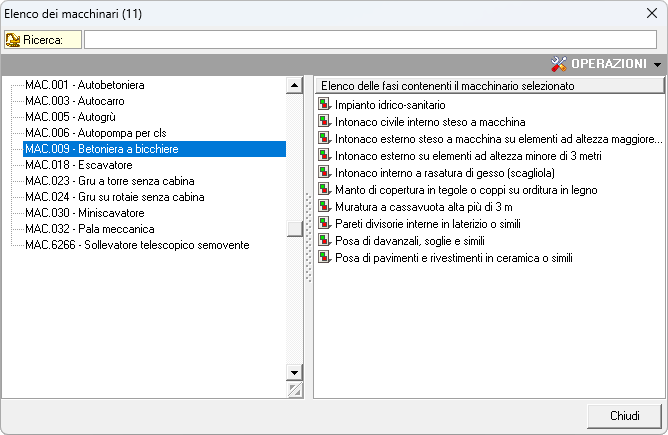Click inside the Ricerca search field
The image size is (668, 435).
pos(370,40)
